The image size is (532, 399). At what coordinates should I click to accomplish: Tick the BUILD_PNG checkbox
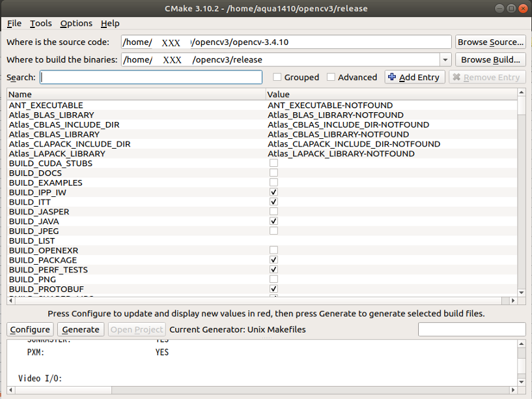coord(273,280)
